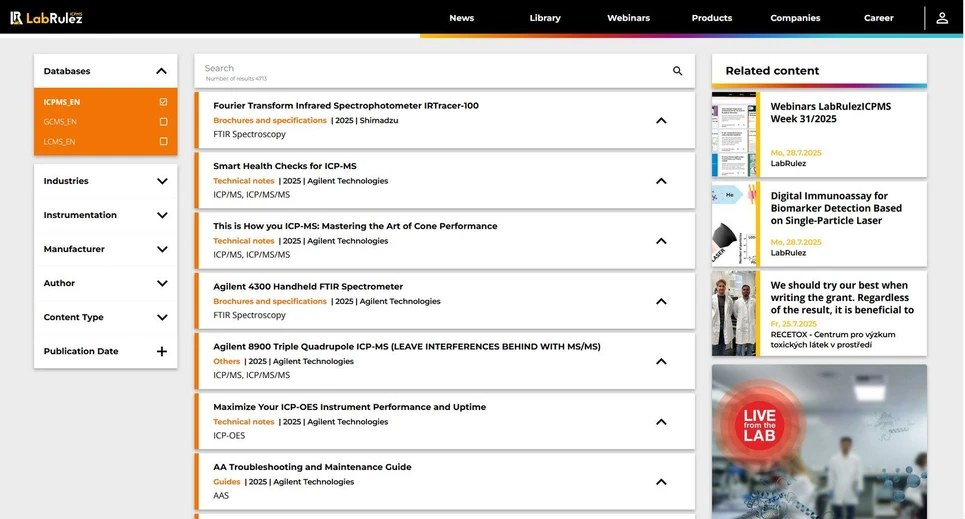Click the search magnifier icon
Screen dimensions: 965x519
click(x=677, y=71)
